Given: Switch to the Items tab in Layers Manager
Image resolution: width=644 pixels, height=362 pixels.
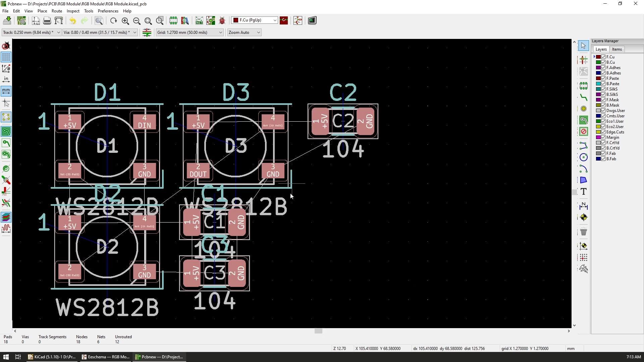Looking at the screenshot, I should (x=617, y=49).
